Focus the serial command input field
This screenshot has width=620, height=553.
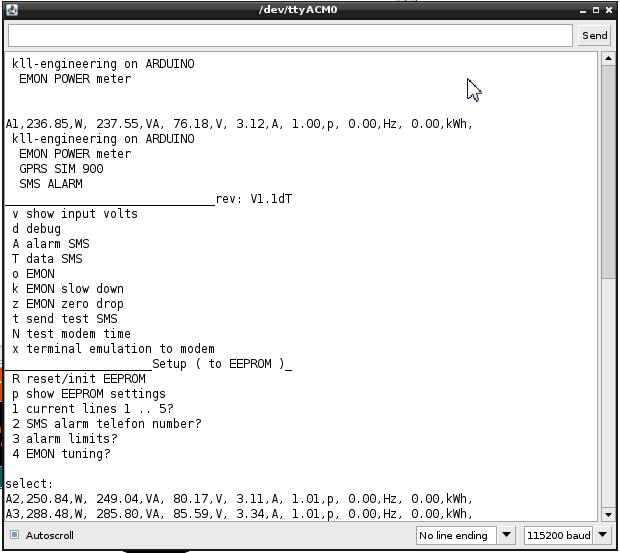tap(290, 35)
